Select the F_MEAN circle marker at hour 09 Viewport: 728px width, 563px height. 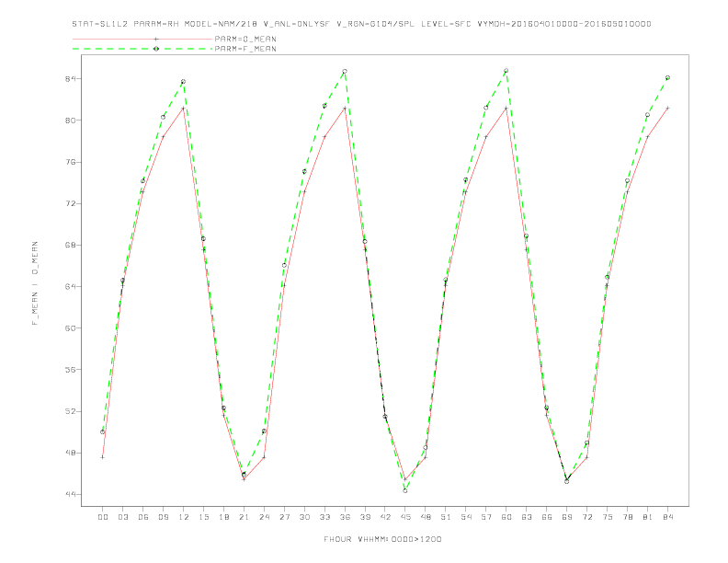coord(163,117)
